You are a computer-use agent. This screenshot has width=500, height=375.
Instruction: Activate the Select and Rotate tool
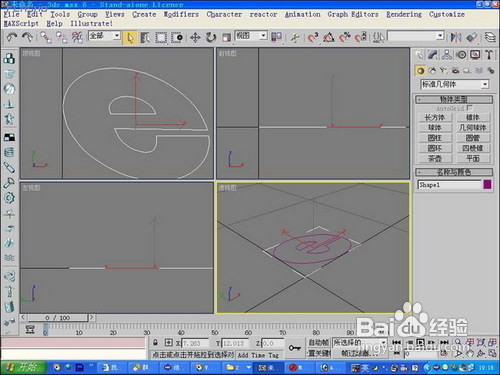[x=211, y=37]
